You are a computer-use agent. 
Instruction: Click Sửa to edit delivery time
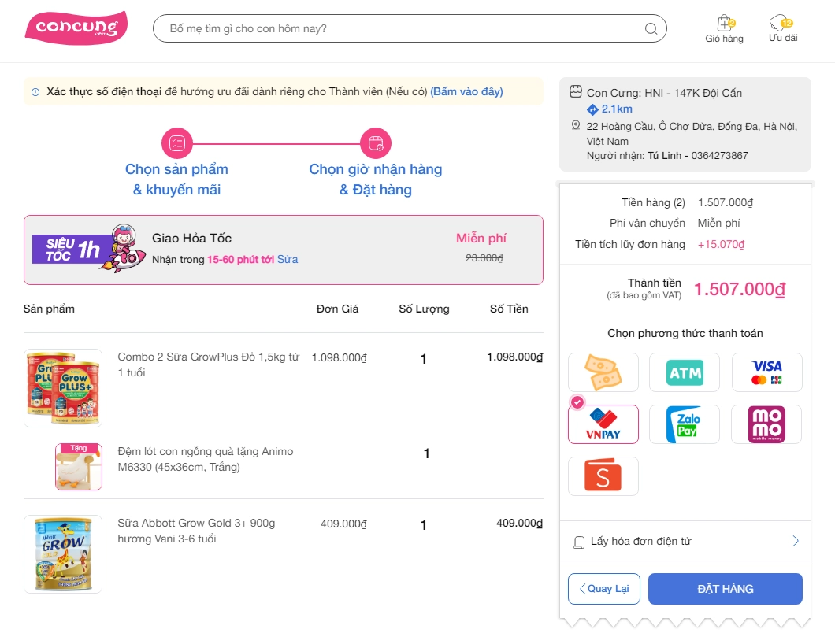click(x=288, y=259)
